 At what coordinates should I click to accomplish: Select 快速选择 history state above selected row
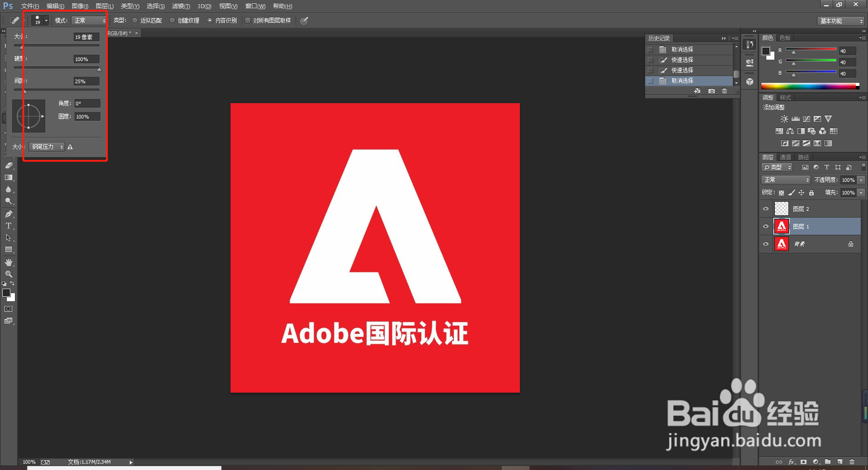[x=689, y=71]
